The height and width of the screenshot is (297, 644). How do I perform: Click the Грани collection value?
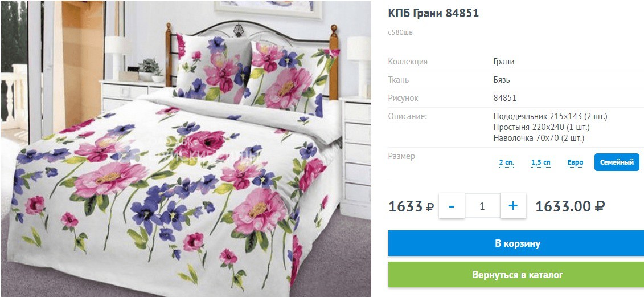[504, 62]
